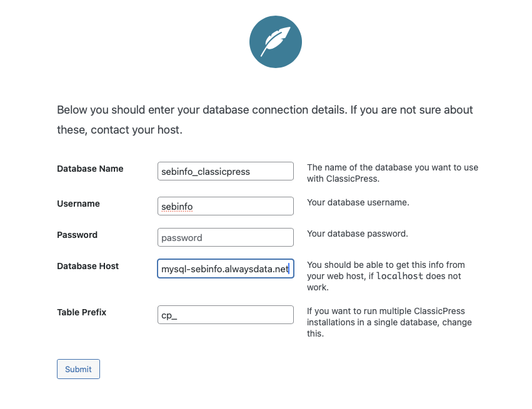Focus the Table Prefix field containing cp_
The image size is (532, 409).
225,315
